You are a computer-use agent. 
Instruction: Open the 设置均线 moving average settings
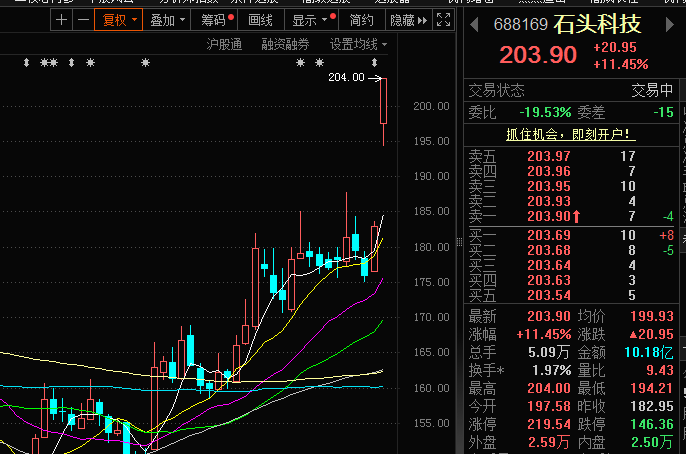[x=358, y=44]
